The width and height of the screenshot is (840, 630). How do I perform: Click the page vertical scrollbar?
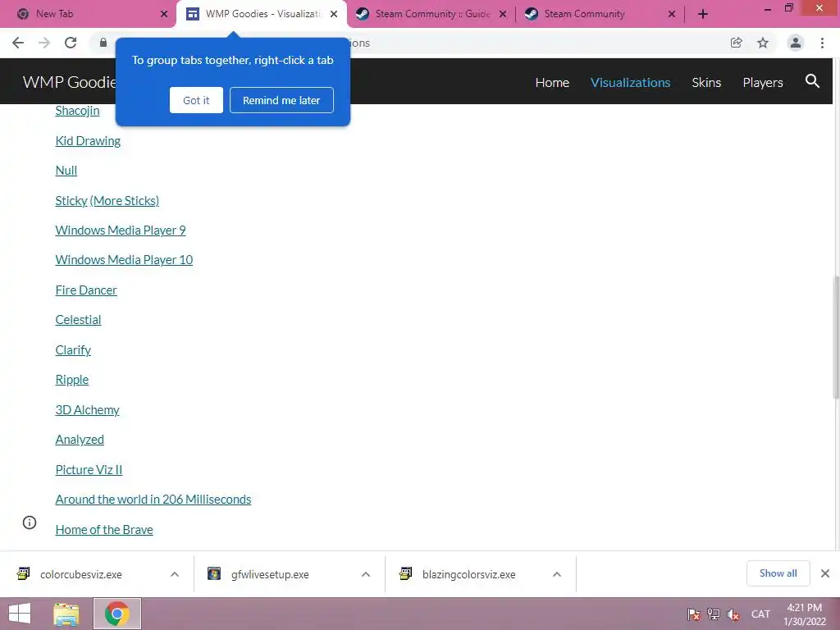(x=836, y=336)
